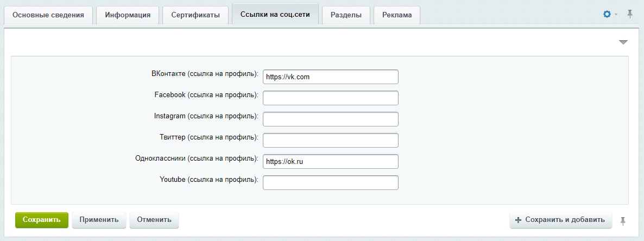Viewport: 644px width, 241px height.
Task: Open the Информация tab
Action: point(128,15)
